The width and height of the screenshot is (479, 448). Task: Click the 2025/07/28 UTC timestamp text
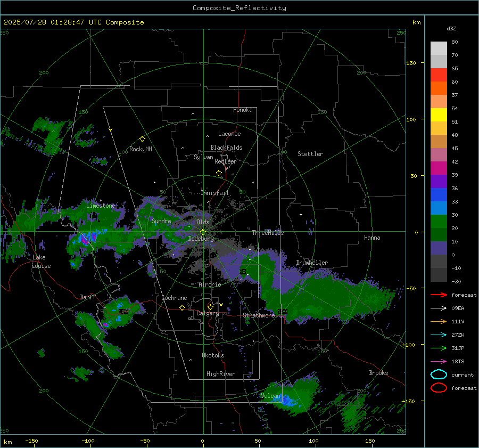pyautogui.click(x=73, y=22)
